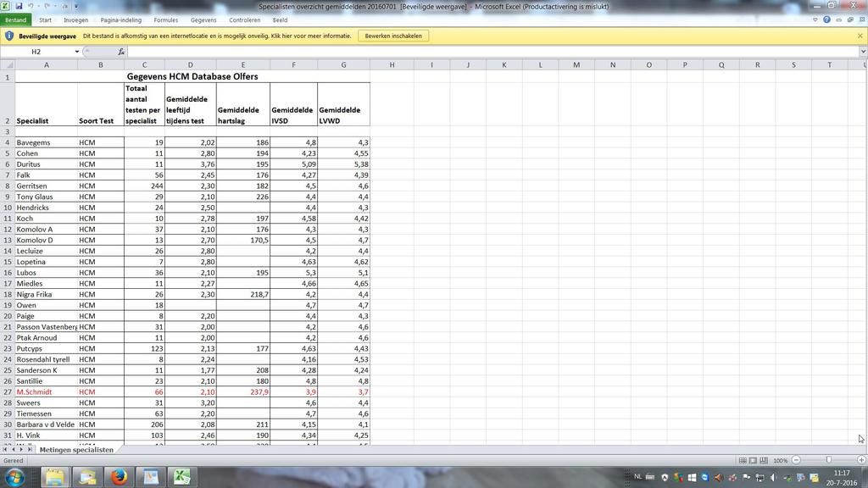Viewport: 868px width, 488px height.
Task: Click the Redo arrow icon
Action: [47, 6]
